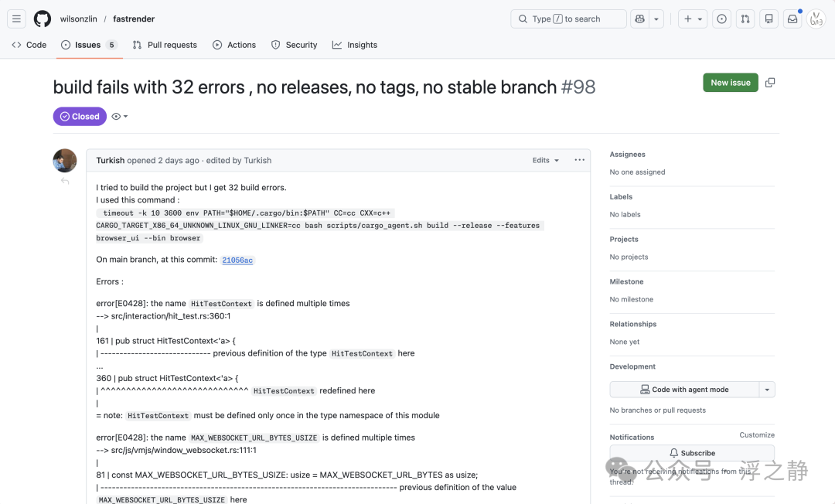Open the create new plus dropdown
This screenshot has height=504, width=835.
692,19
